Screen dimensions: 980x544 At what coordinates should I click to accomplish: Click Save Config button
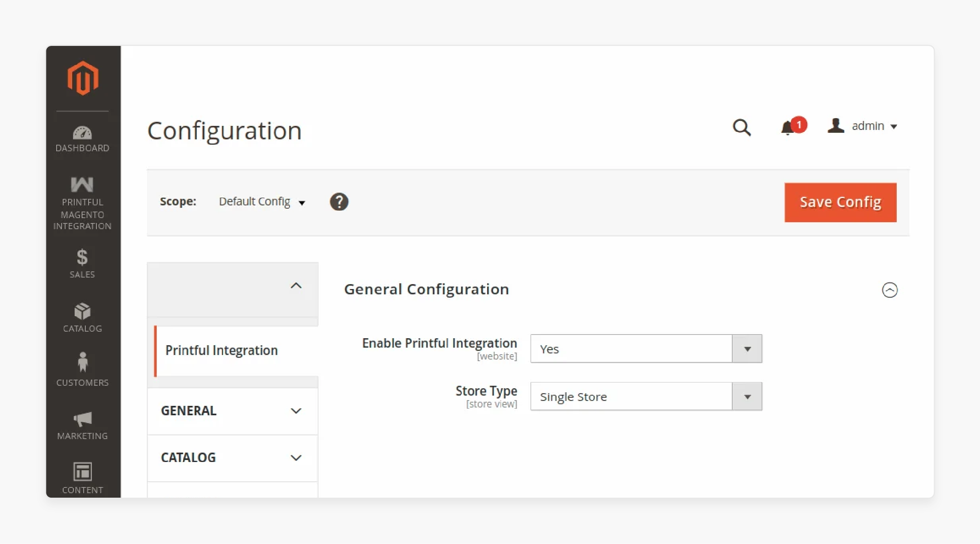840,202
